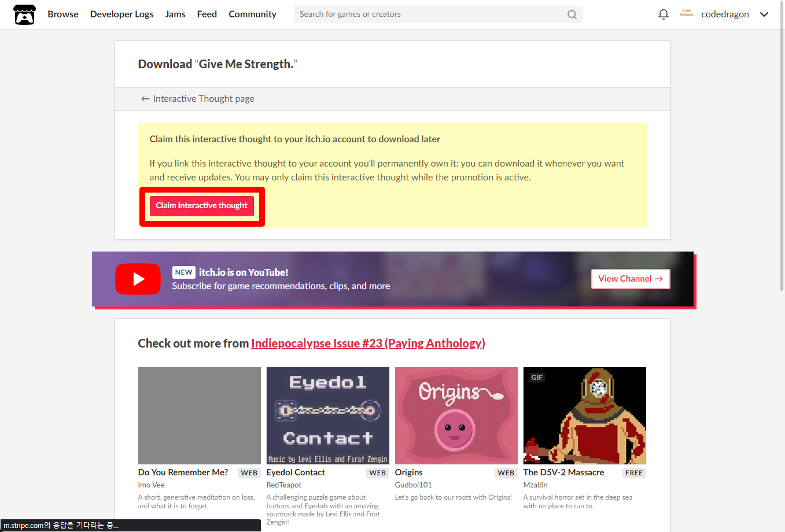Visit author Mzatlin
The width and height of the screenshot is (785, 532).
coord(536,485)
